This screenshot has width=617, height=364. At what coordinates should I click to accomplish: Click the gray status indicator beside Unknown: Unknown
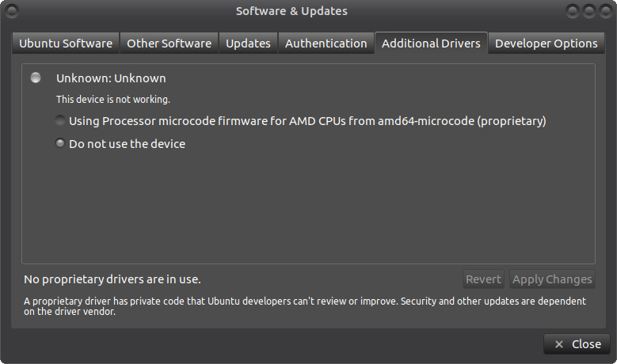[x=36, y=78]
